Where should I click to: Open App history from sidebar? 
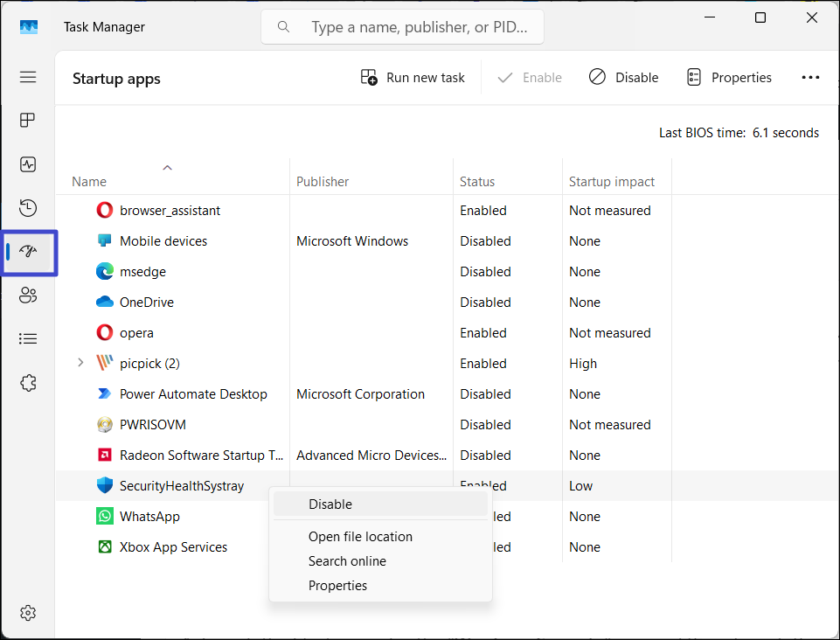pos(28,208)
